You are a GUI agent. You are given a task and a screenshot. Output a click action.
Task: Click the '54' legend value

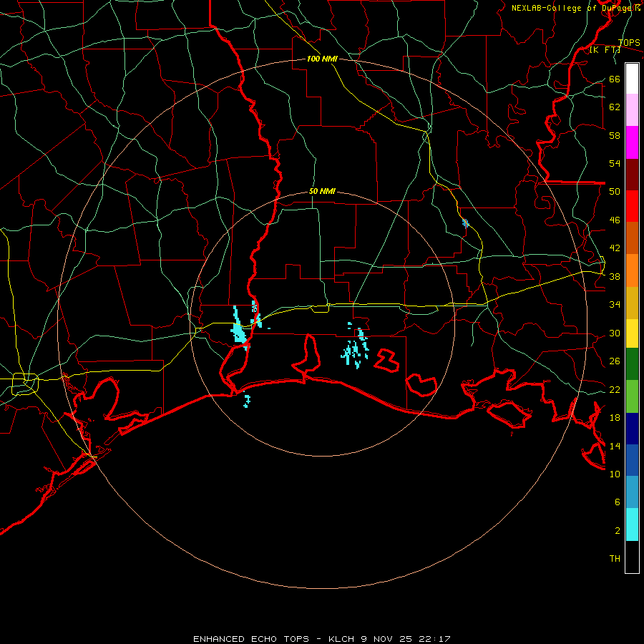pos(615,163)
